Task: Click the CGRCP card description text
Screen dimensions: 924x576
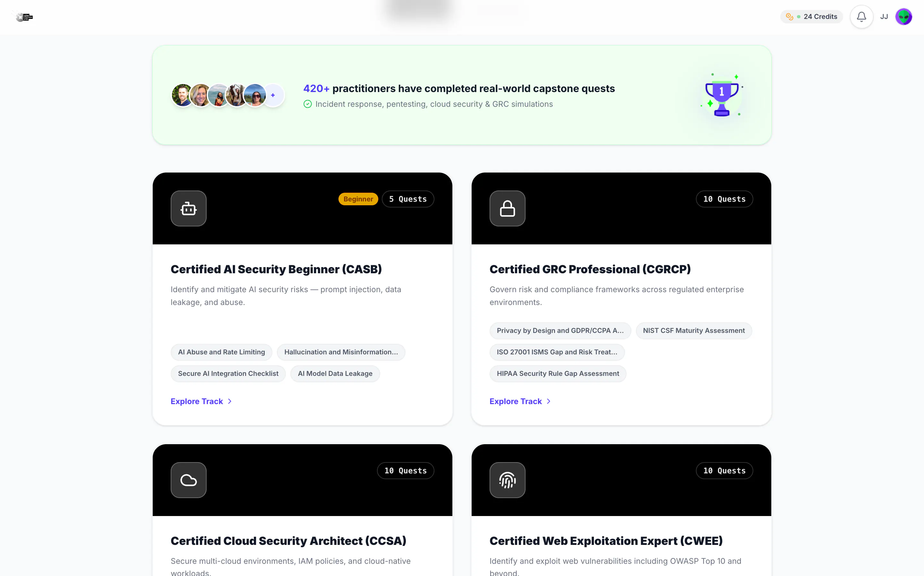Action: point(617,296)
